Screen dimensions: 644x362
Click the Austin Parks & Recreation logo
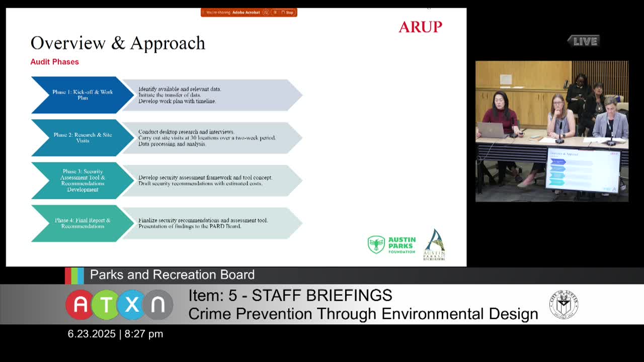pyautogui.click(x=435, y=245)
